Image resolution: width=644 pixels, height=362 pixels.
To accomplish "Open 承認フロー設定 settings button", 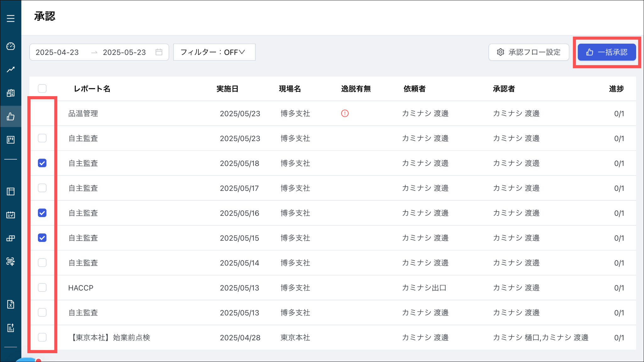I will [x=529, y=52].
